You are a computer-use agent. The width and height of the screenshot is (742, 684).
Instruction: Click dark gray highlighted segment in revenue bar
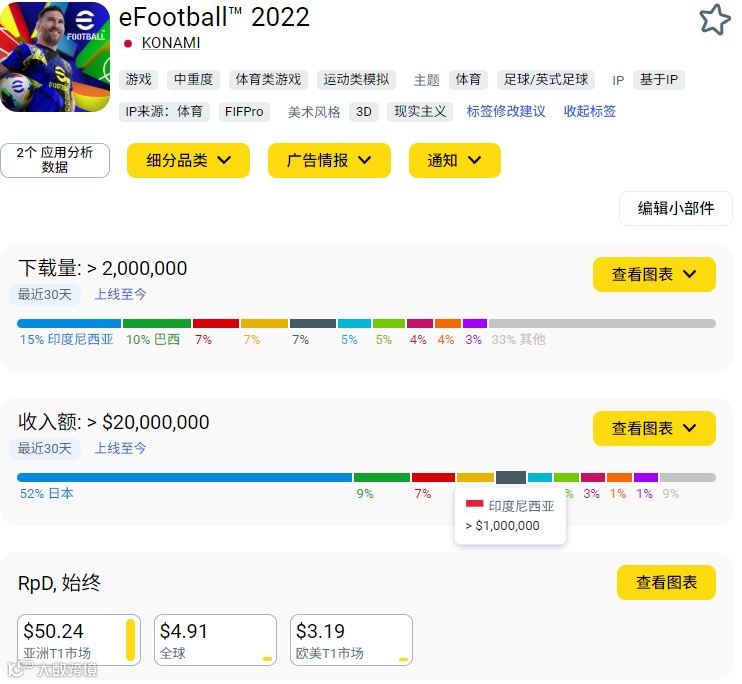click(511, 477)
